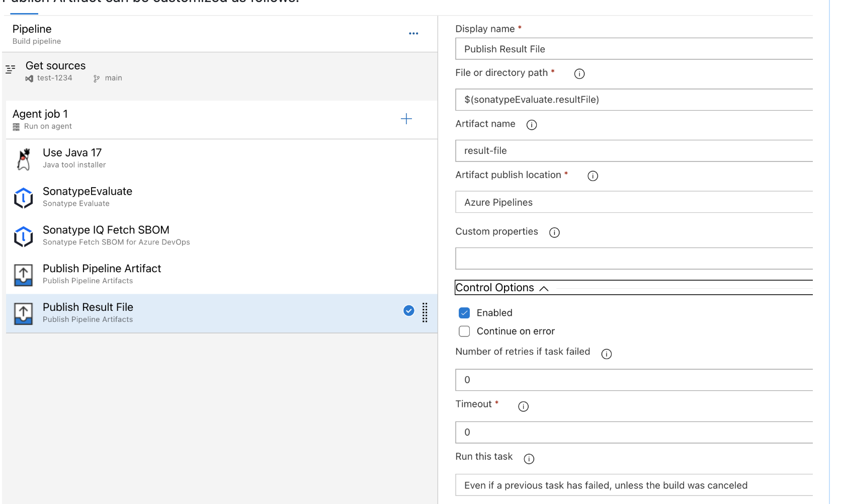Image resolution: width=841 pixels, height=504 pixels.
Task: Click the File or directory path field
Action: tap(634, 100)
